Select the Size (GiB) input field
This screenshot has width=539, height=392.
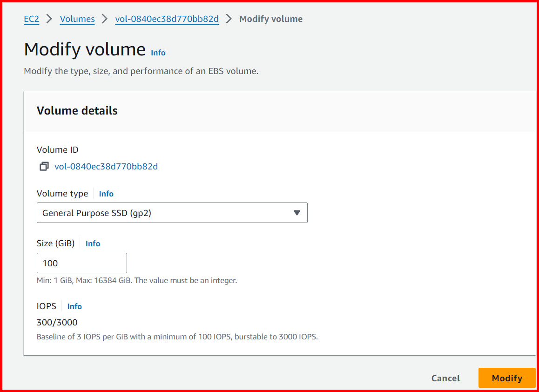[81, 263]
